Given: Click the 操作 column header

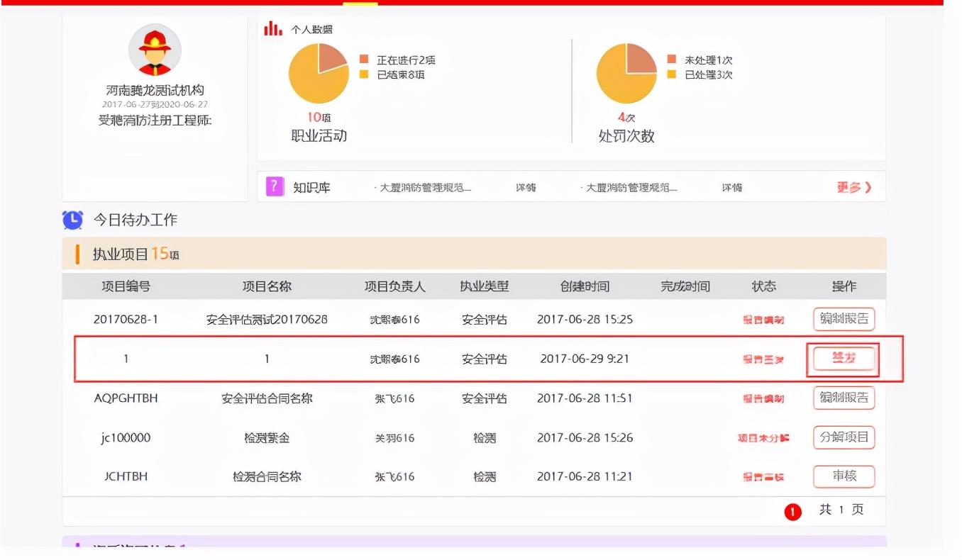Looking at the screenshot, I should [x=844, y=286].
